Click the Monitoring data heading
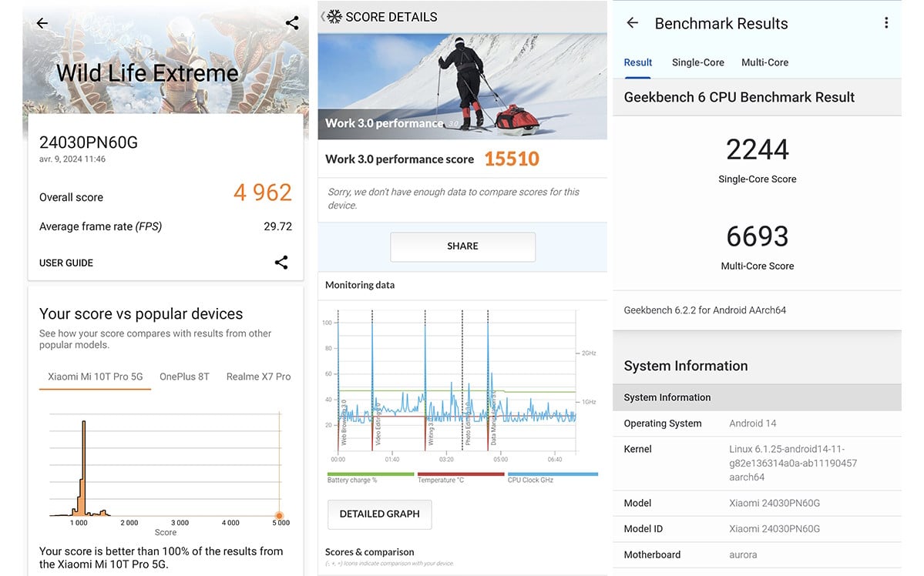The image size is (924, 576). 359,285
